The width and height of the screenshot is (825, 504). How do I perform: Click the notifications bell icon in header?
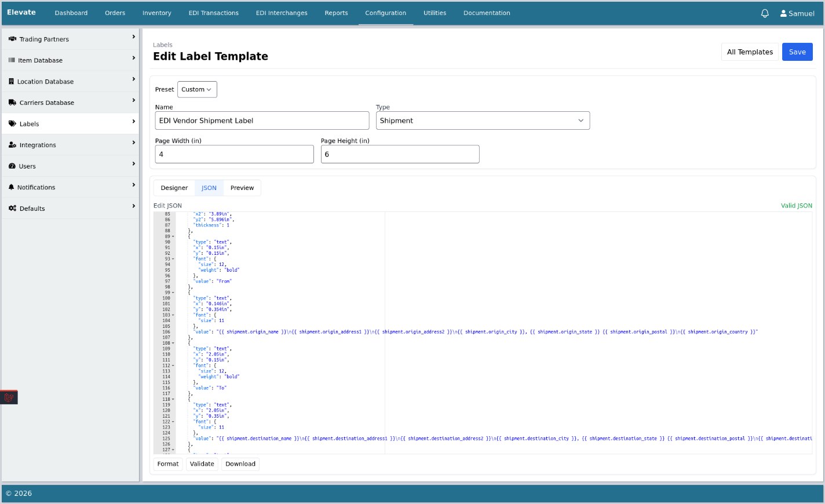[765, 13]
